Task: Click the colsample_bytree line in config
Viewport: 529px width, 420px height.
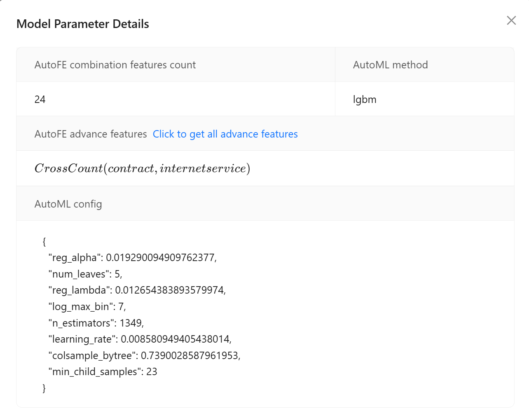Action: pyautogui.click(x=144, y=356)
